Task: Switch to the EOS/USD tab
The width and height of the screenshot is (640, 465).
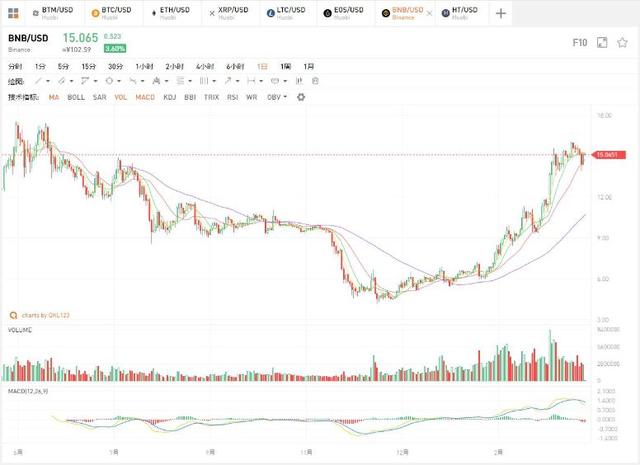Action: pos(344,13)
